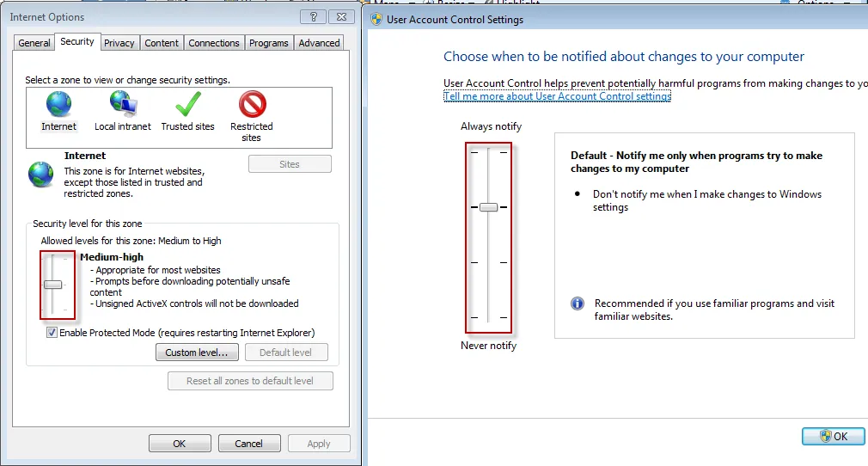Open the General tab
This screenshot has height=466, width=868.
34,43
